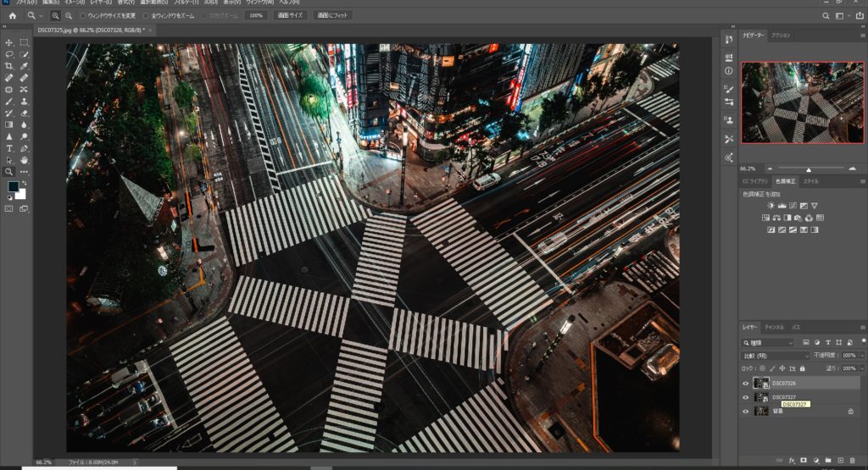The height and width of the screenshot is (470, 868).
Task: Hide the DSC07327 layer eye icon
Action: [746, 397]
